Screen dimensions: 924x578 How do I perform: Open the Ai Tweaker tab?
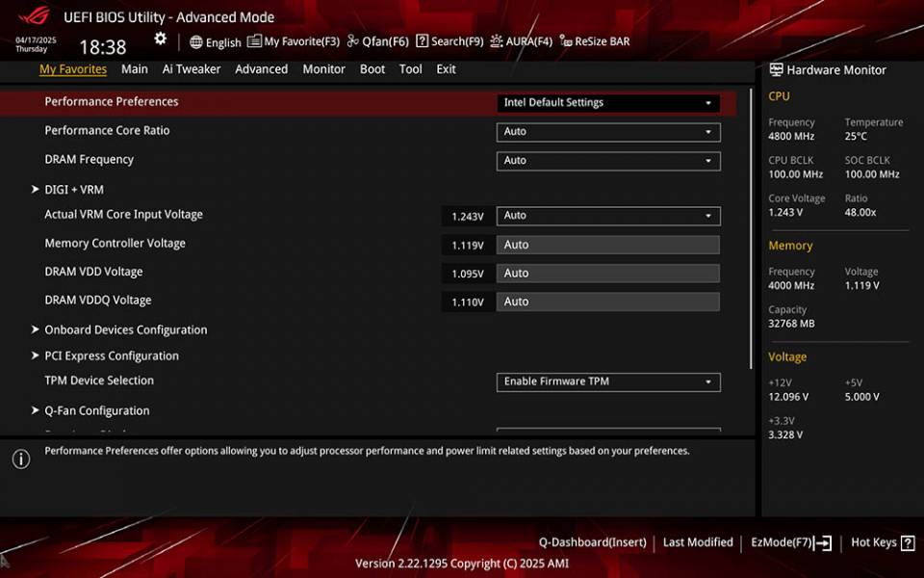click(192, 69)
